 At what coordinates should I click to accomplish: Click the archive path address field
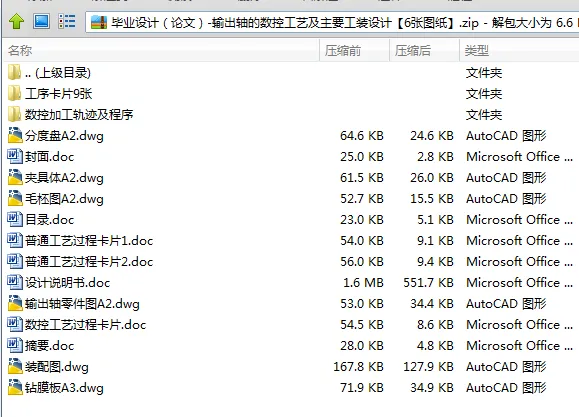[x=332, y=23]
